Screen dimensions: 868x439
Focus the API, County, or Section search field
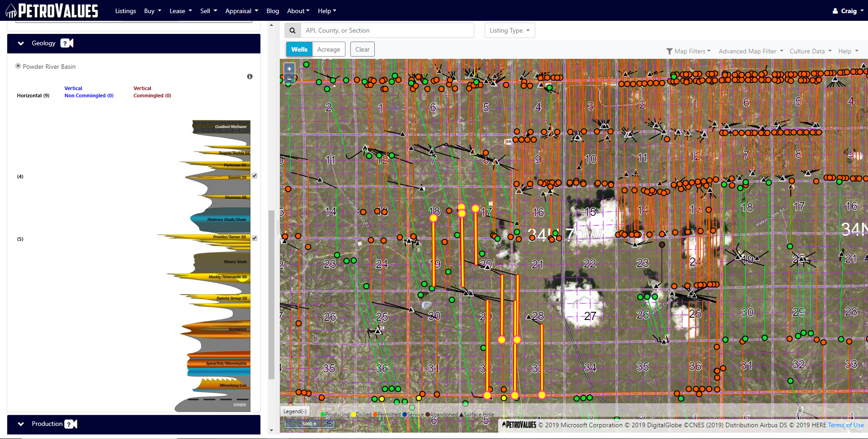click(387, 30)
